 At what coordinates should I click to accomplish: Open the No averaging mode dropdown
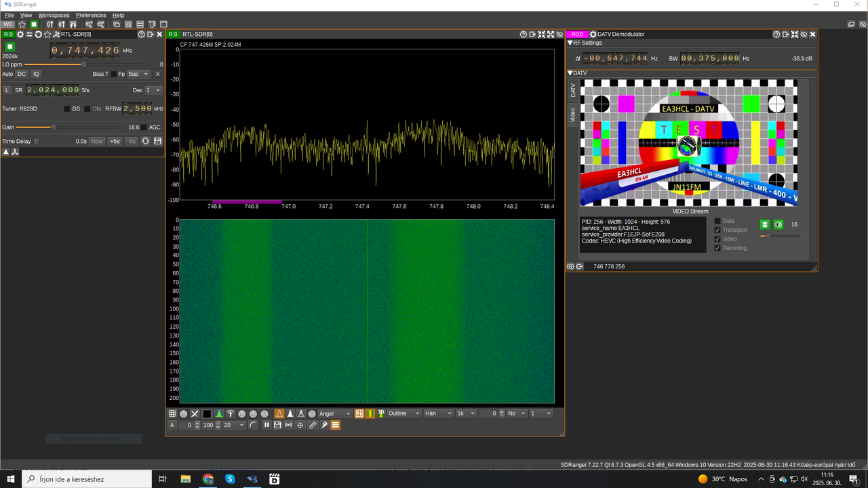pyautogui.click(x=516, y=413)
